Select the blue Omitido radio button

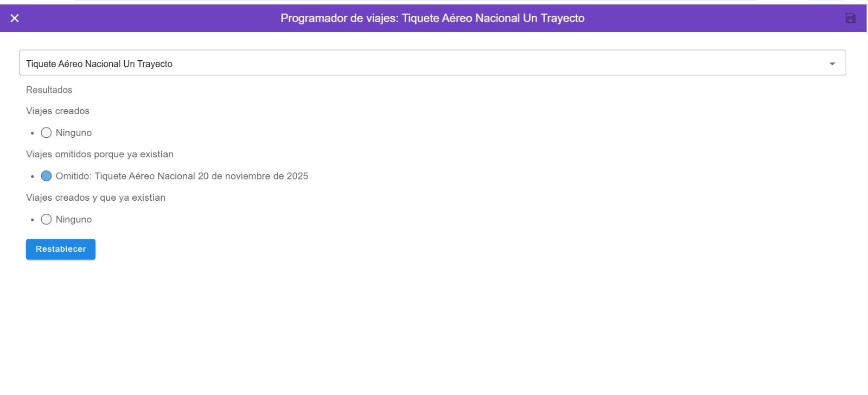[46, 176]
